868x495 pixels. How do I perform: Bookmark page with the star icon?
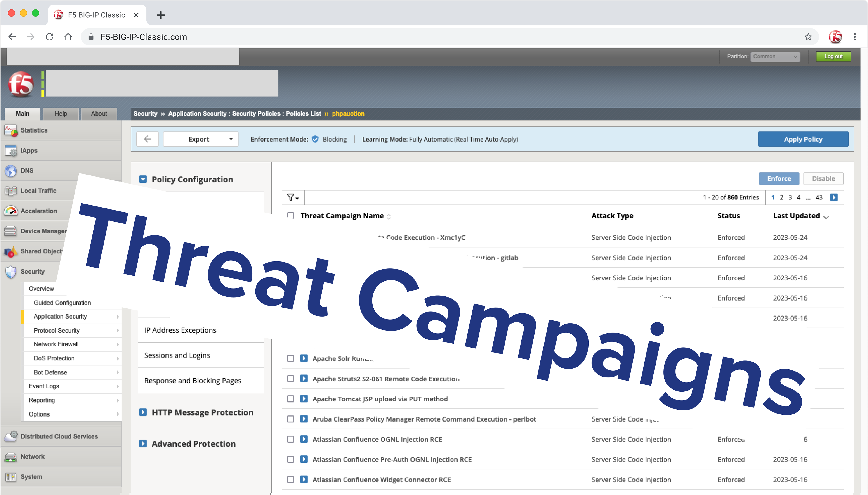[x=808, y=37]
